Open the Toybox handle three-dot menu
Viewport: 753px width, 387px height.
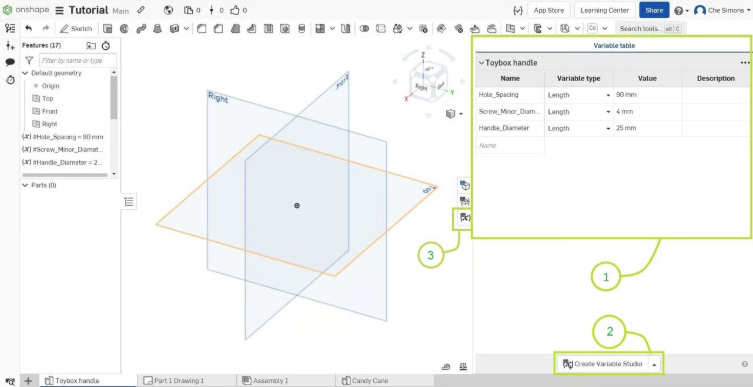pyautogui.click(x=744, y=63)
